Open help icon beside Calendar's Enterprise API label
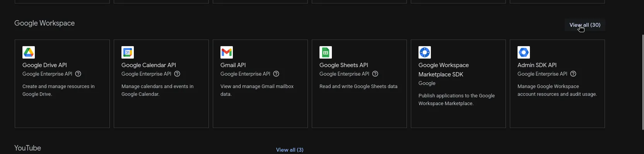644x154 pixels. click(177, 74)
